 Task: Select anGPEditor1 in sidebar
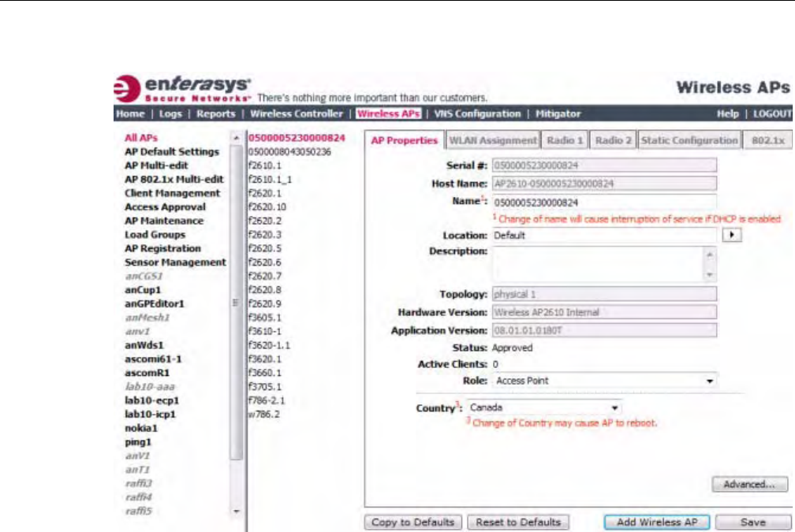(155, 303)
